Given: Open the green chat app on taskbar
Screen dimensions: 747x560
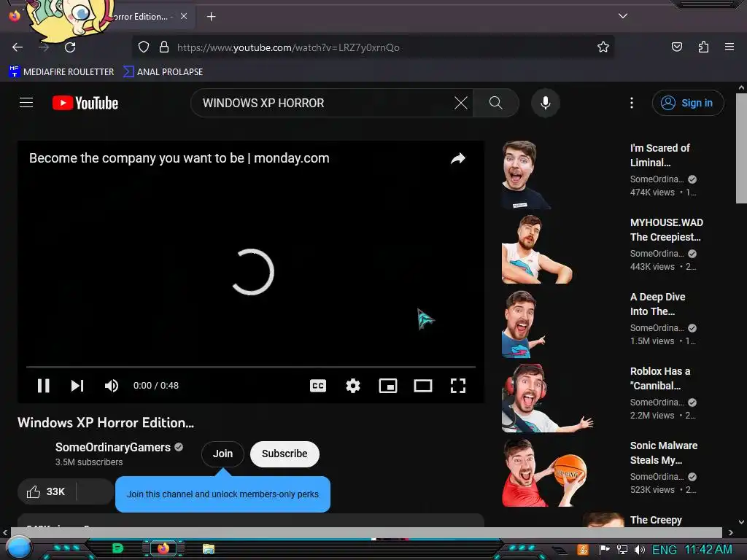Looking at the screenshot, I should tap(117, 548).
